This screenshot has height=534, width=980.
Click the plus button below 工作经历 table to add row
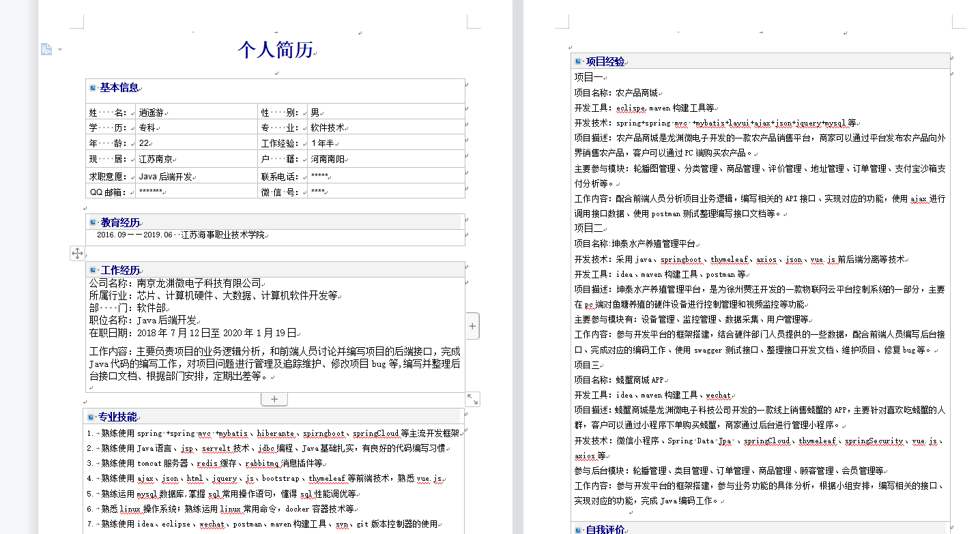(x=274, y=399)
